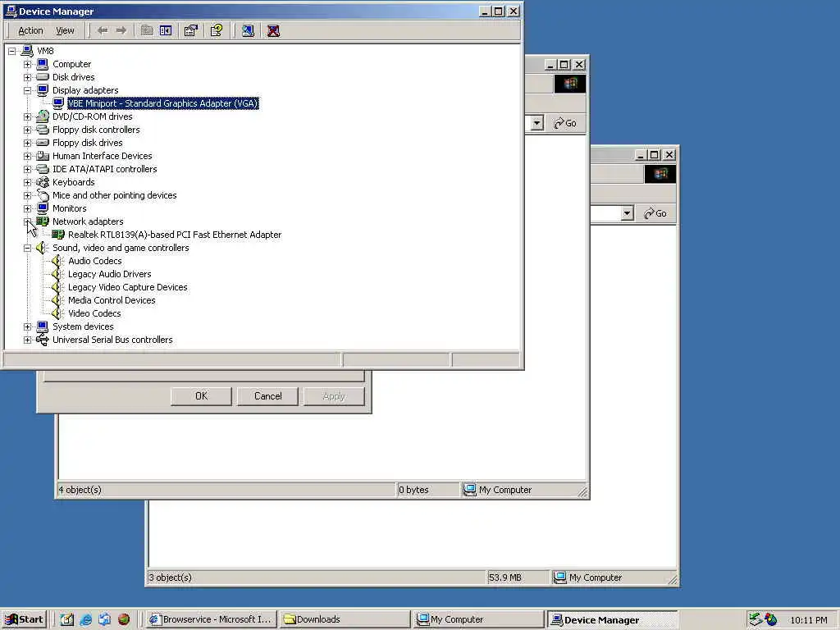Select the Video Codecs entry

point(94,313)
